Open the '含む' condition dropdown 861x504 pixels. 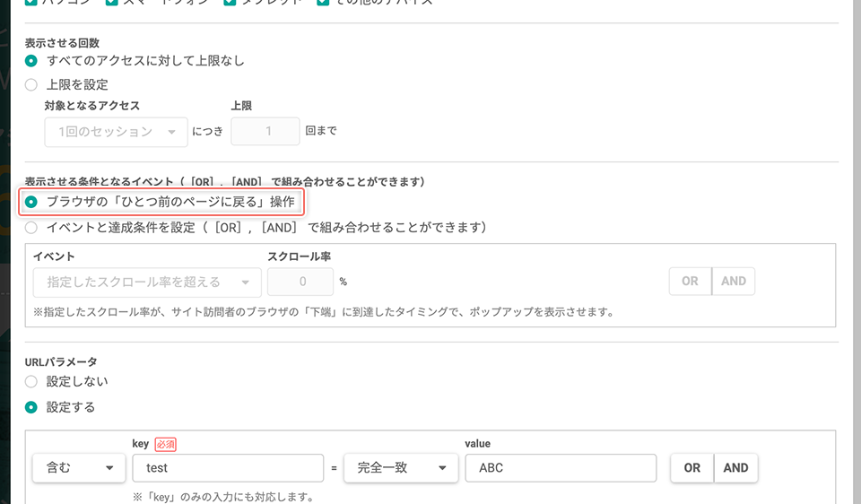[79, 468]
